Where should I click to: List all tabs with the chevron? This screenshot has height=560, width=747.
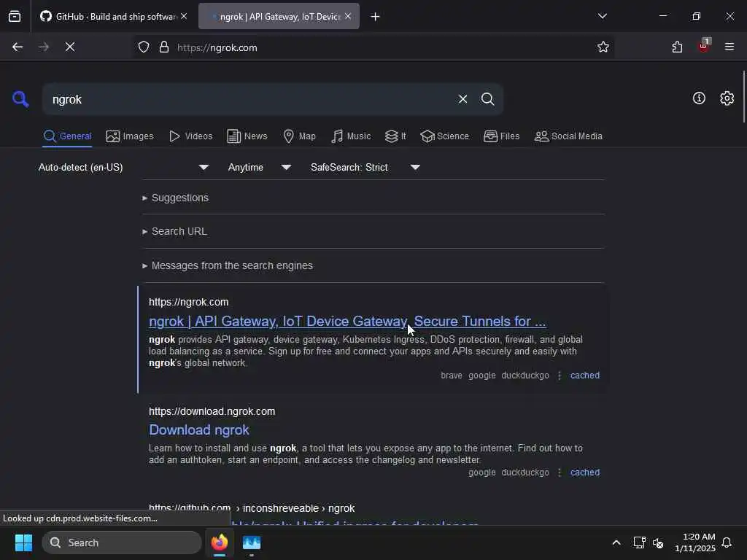pyautogui.click(x=602, y=16)
